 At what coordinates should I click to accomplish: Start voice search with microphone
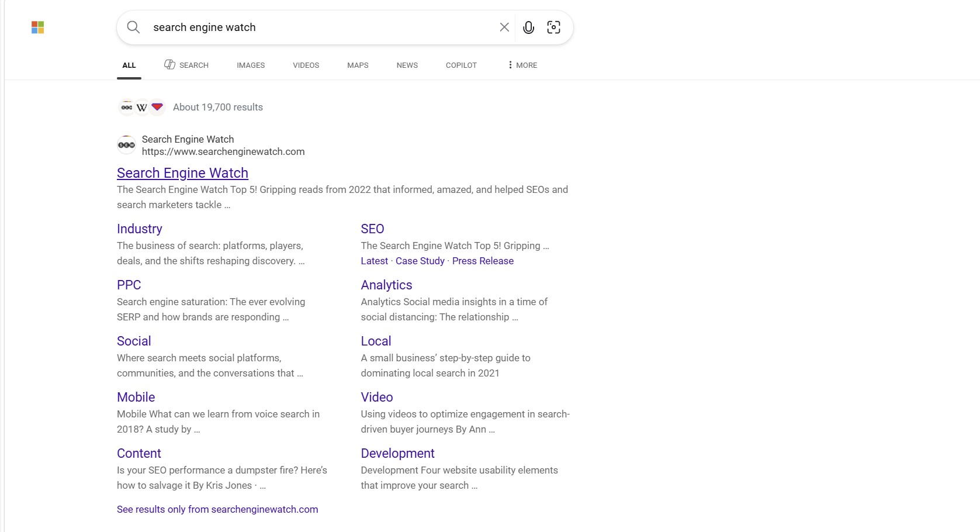[528, 27]
